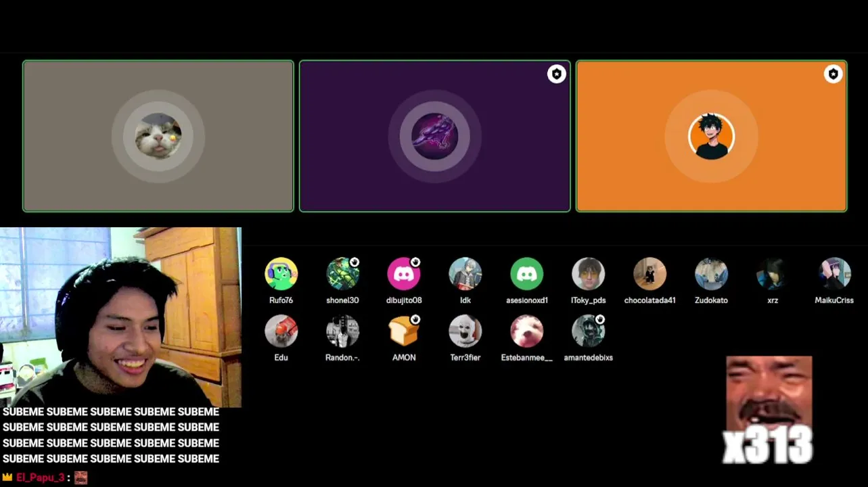Open dibujito08's pink Discord avatar
Image resolution: width=868 pixels, height=487 pixels.
[x=404, y=274]
